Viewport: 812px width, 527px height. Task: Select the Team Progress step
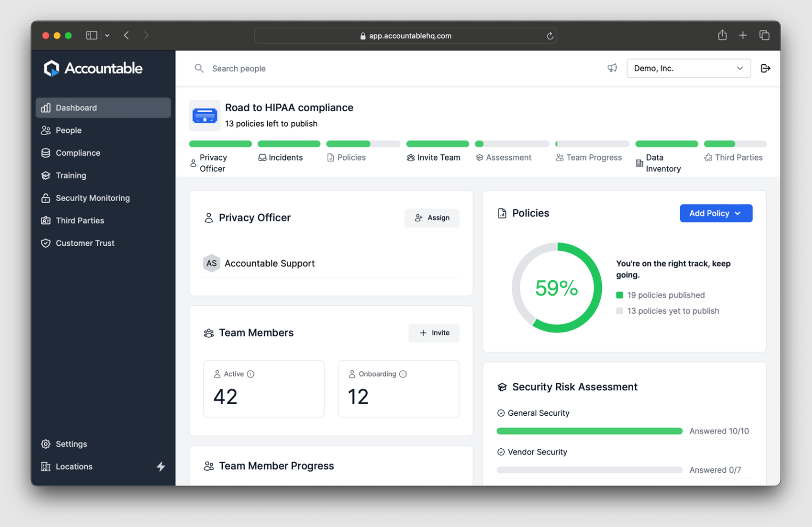point(592,152)
